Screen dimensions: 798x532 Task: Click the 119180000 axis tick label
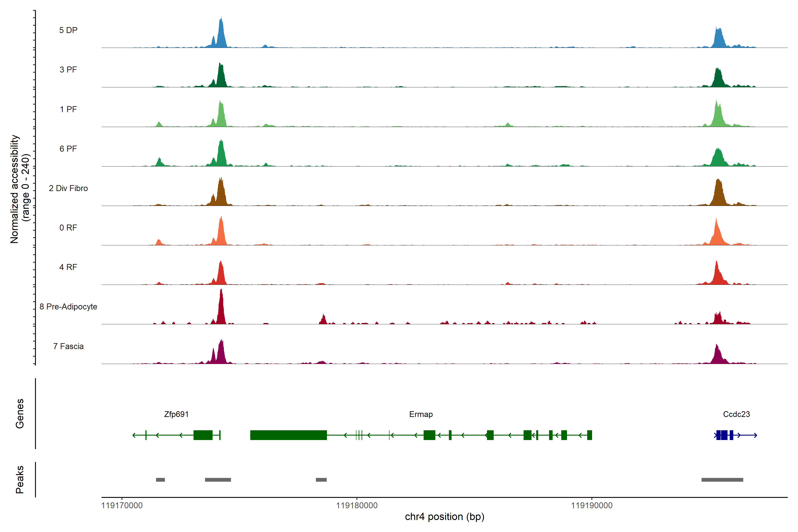click(357, 506)
